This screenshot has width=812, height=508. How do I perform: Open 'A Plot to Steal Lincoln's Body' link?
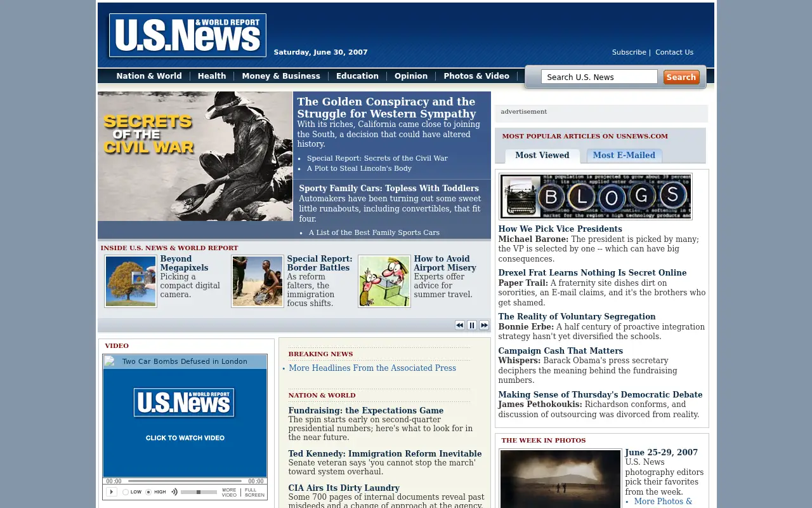coord(359,169)
